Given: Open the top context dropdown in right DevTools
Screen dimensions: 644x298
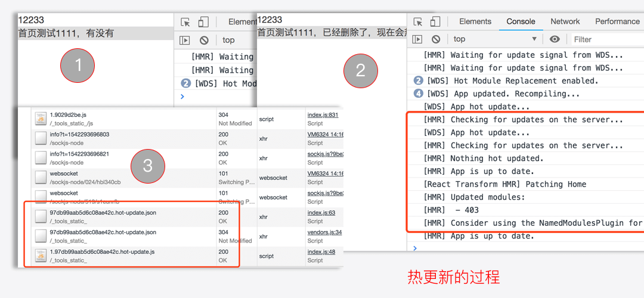Looking at the screenshot, I should point(496,39).
